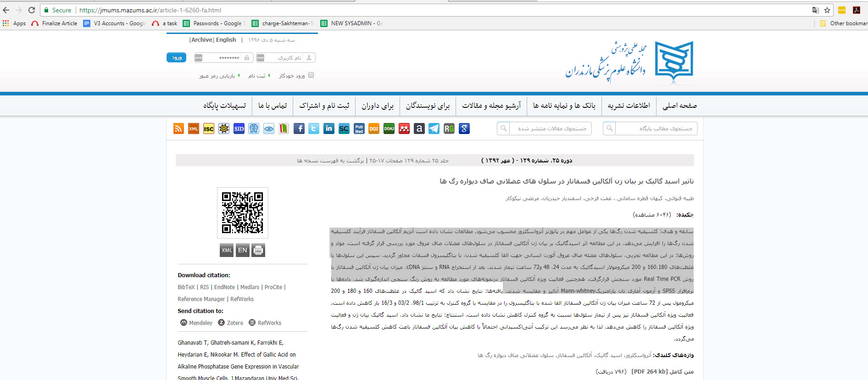Download the BibTeX citation
The width and height of the screenshot is (868, 380).
[186, 287]
